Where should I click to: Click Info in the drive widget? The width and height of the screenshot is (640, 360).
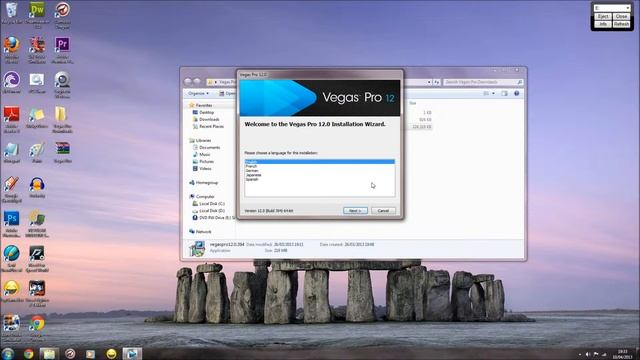[602, 24]
